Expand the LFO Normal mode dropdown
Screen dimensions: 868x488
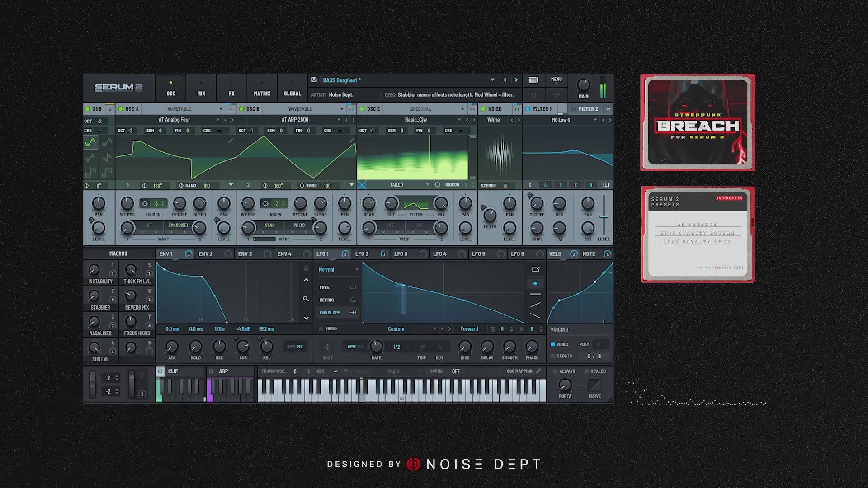point(357,269)
